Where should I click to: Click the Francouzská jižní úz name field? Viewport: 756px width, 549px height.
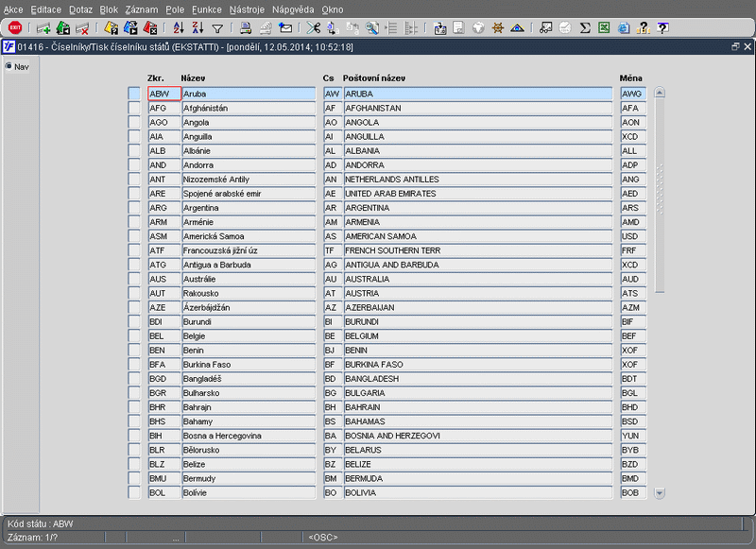click(x=249, y=250)
